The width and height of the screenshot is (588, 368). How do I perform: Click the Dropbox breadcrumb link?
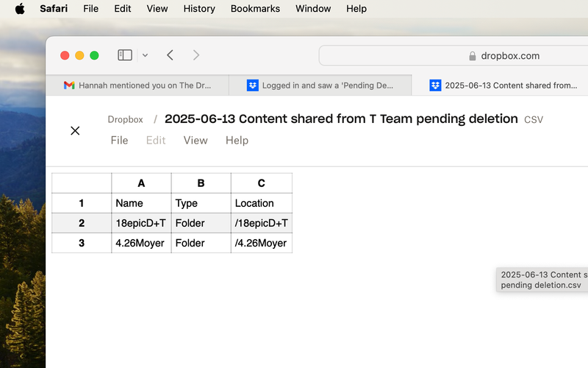(126, 119)
